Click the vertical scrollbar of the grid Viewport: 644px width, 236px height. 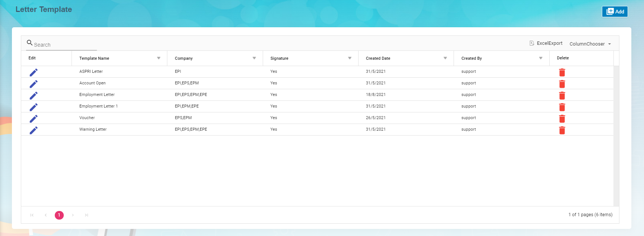(616, 134)
